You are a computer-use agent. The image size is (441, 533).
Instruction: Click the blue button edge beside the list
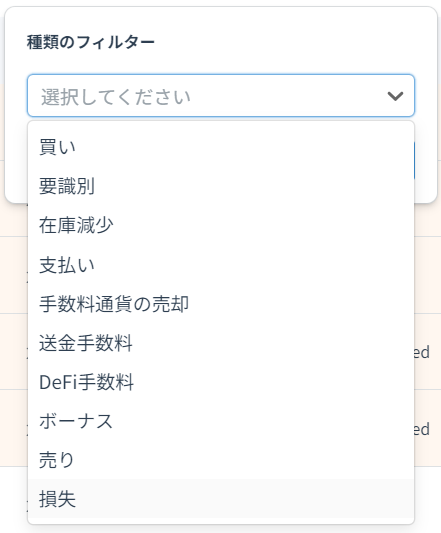(x=414, y=160)
